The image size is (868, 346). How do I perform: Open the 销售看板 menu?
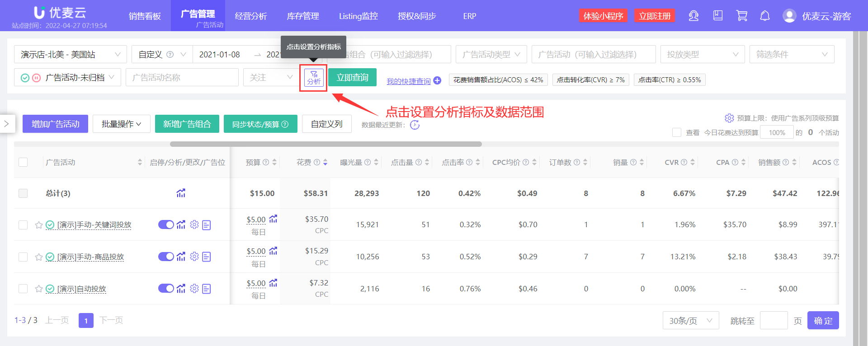(x=145, y=16)
